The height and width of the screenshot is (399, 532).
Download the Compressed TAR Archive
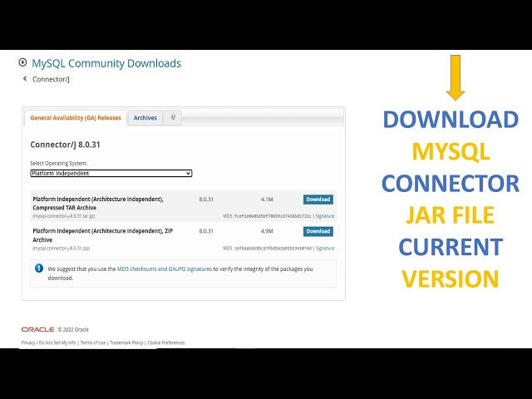318,199
